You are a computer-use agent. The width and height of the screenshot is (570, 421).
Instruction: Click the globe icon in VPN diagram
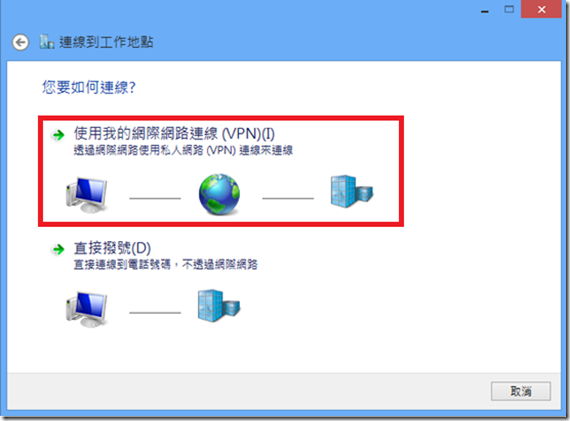[x=219, y=194]
